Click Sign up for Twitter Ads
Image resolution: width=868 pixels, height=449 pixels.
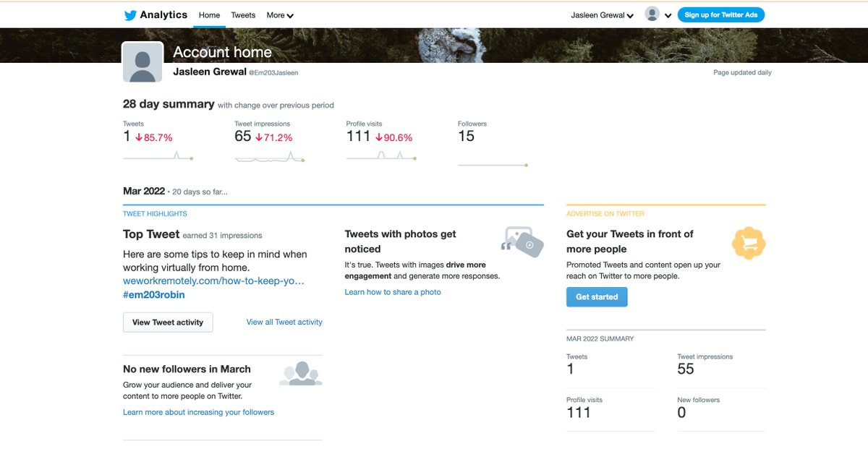[x=721, y=14]
